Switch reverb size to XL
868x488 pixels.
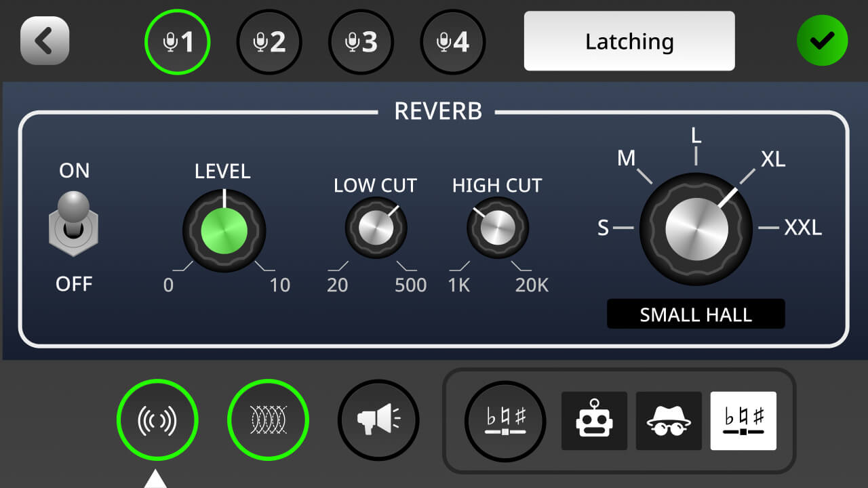[x=773, y=159]
